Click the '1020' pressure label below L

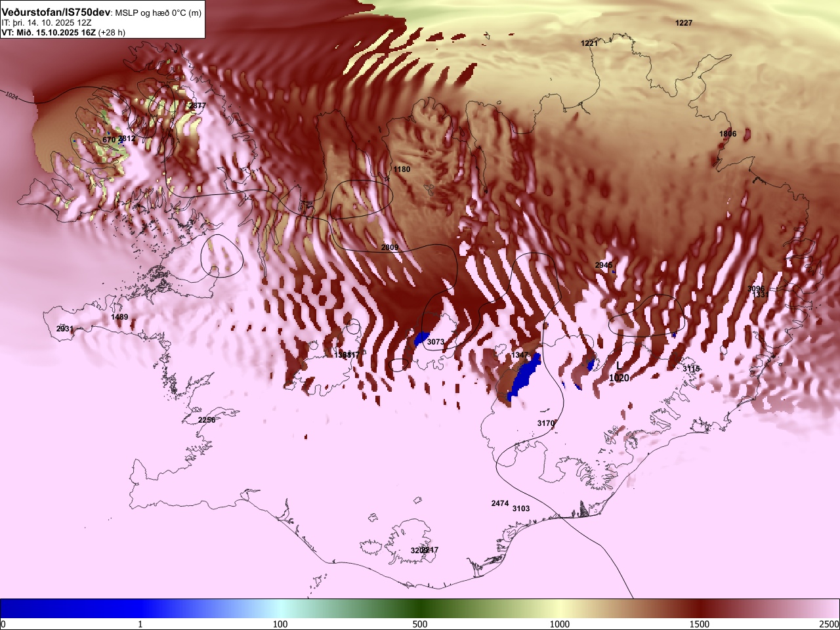coord(619,378)
